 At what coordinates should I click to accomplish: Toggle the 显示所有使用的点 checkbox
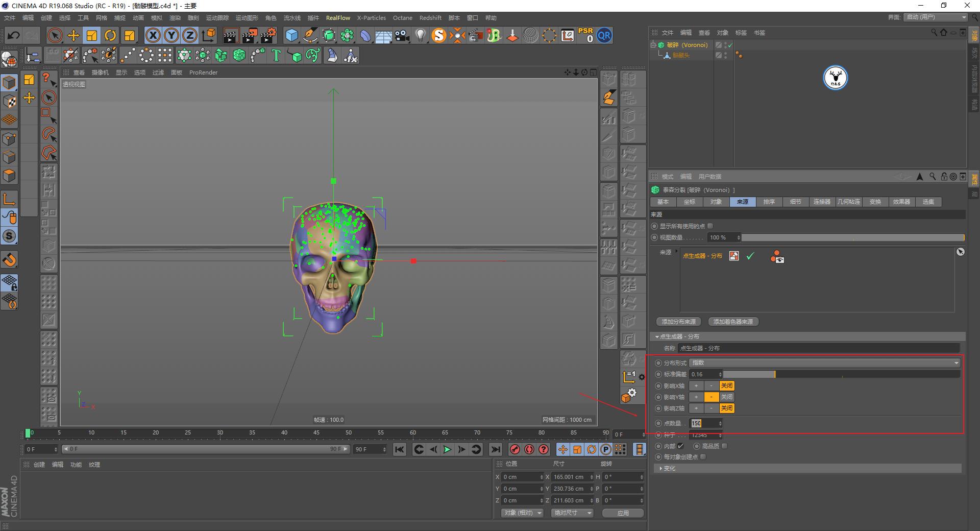[x=709, y=226]
